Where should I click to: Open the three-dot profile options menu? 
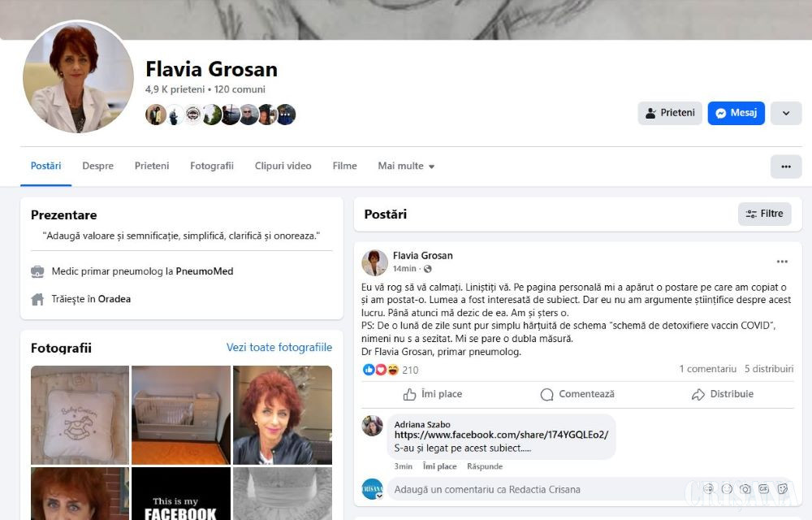[785, 167]
